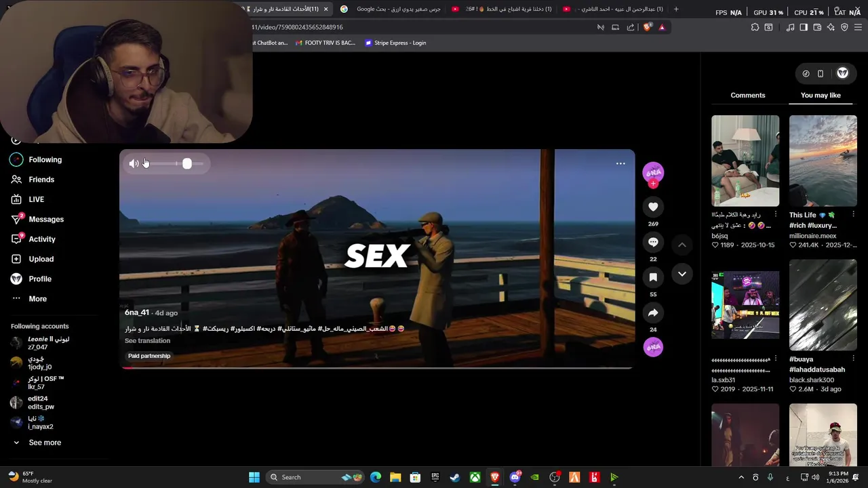
Task: Toggle the browser sidebar panel icon
Action: pos(804,27)
